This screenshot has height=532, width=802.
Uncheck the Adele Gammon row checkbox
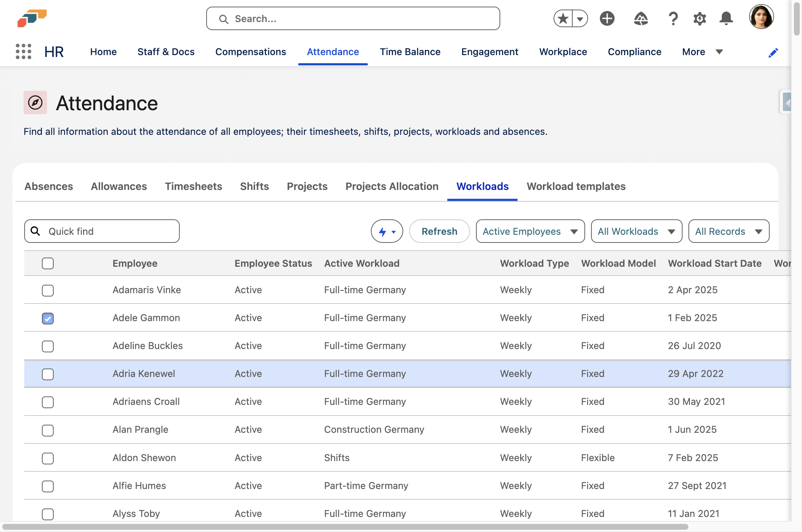[48, 318]
